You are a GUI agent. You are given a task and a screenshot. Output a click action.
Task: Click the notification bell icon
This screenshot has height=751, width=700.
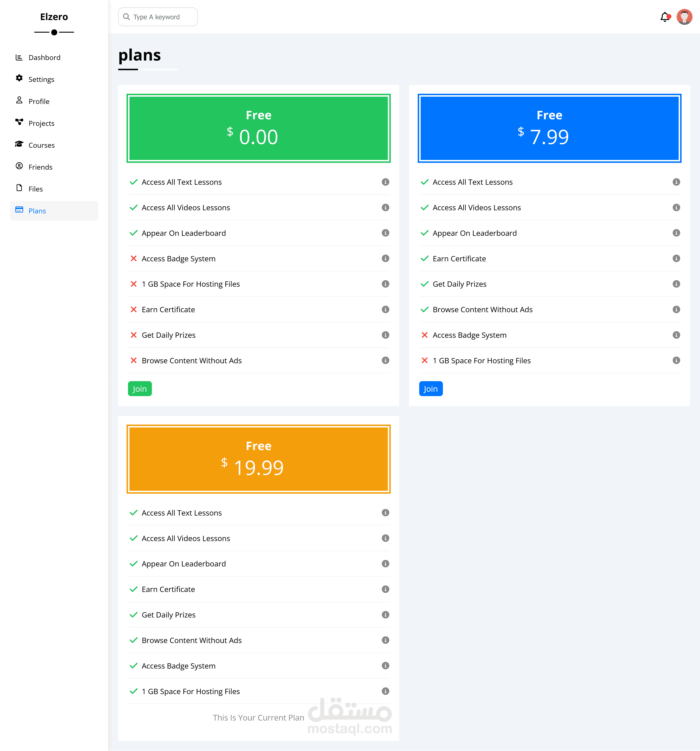click(x=664, y=17)
